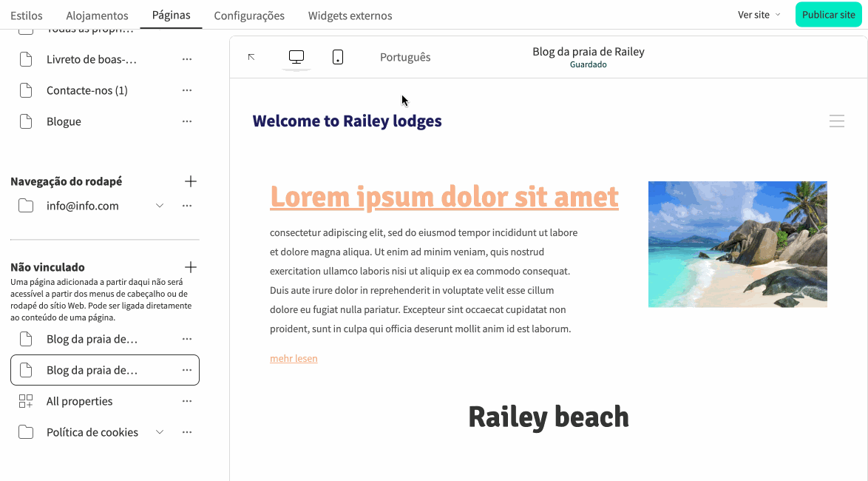This screenshot has width=868, height=481.
Task: Add a new page under Não vinculado
Action: [x=190, y=267]
